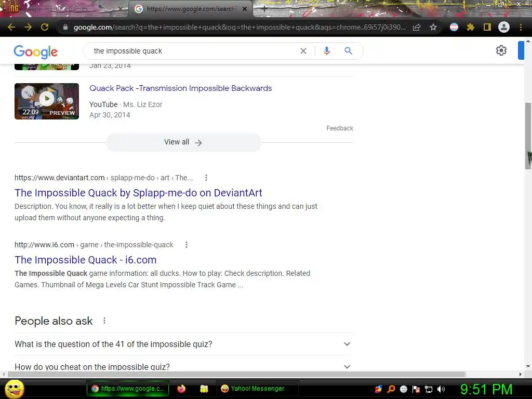
Task: Open The Impossible Quack - i6.com result
Action: tap(86, 260)
